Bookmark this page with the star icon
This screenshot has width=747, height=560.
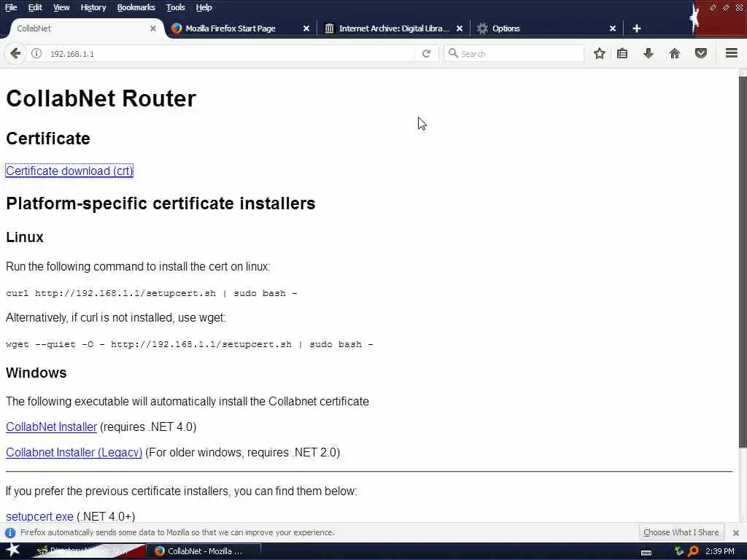click(x=600, y=53)
